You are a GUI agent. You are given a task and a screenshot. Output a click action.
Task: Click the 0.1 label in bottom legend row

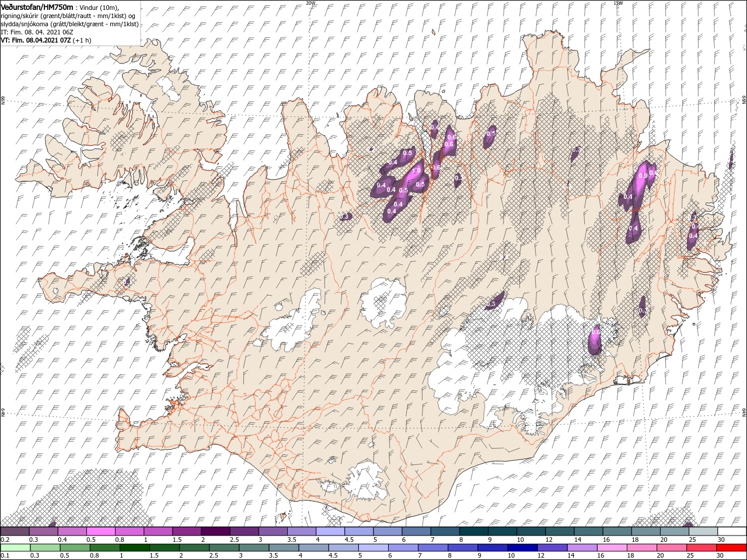[x=5, y=556]
